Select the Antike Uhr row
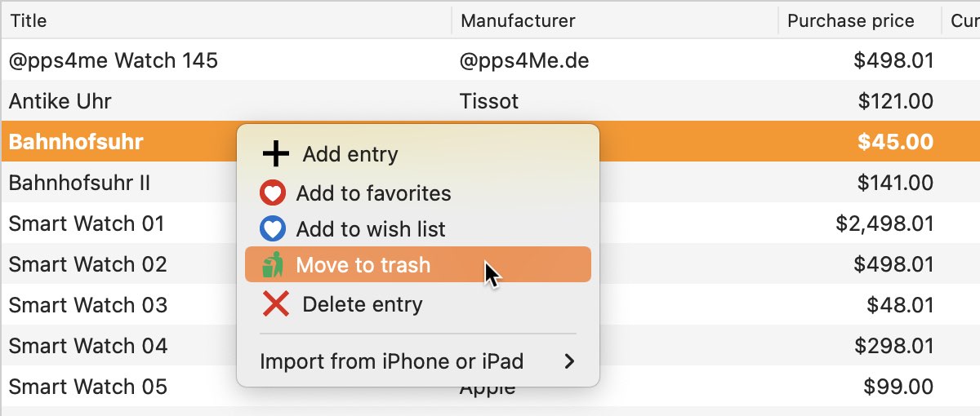 click(x=490, y=101)
